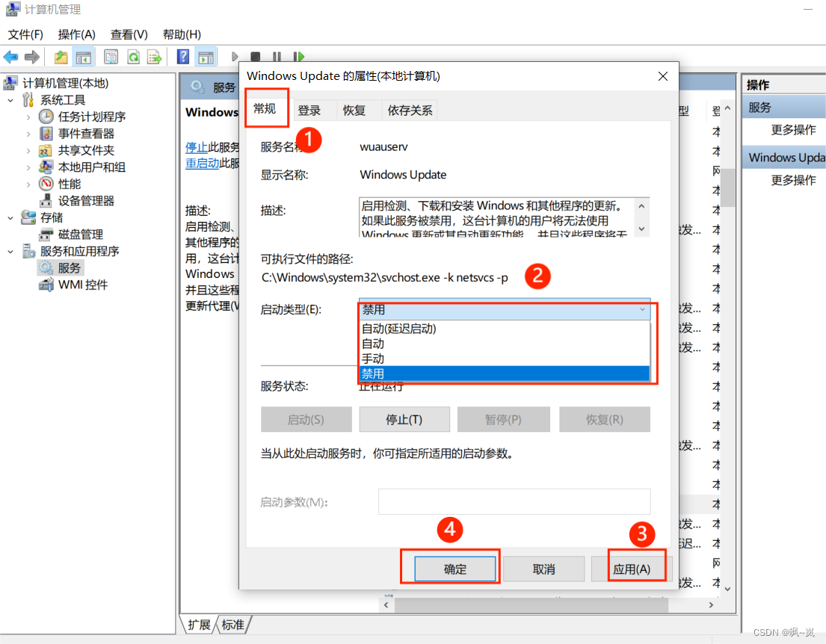This screenshot has width=826, height=644.
Task: Click the Export List toolbar icon
Action: point(154,57)
